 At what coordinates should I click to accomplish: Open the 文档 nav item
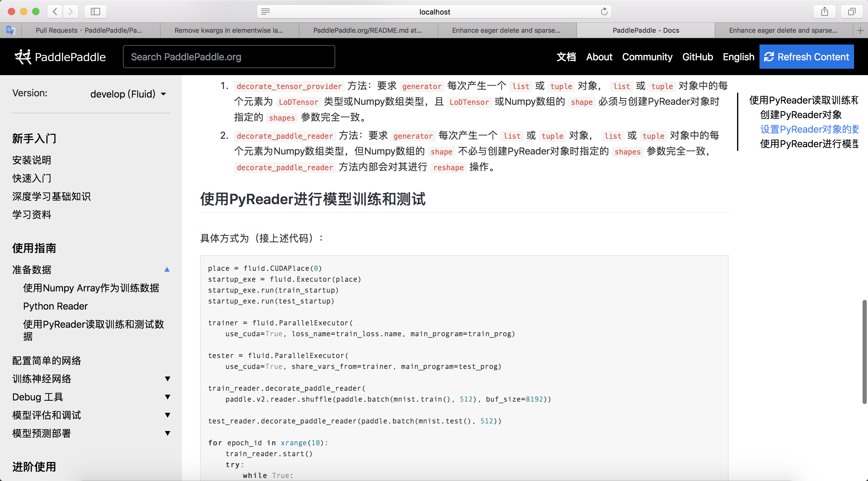(x=566, y=57)
